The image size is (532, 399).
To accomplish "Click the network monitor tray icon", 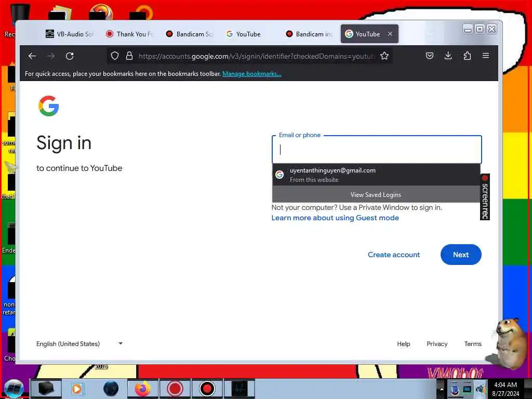I will coord(468,389).
